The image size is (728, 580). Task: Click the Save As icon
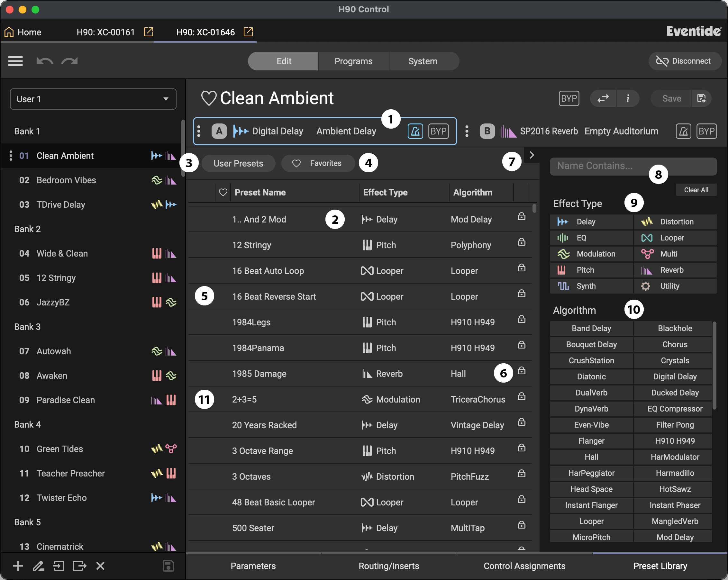click(701, 98)
